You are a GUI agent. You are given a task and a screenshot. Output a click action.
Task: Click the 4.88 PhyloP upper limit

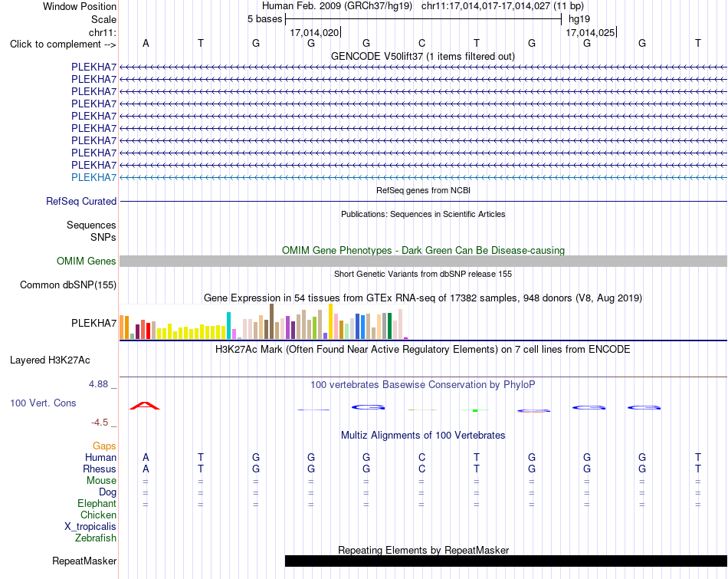coord(98,384)
